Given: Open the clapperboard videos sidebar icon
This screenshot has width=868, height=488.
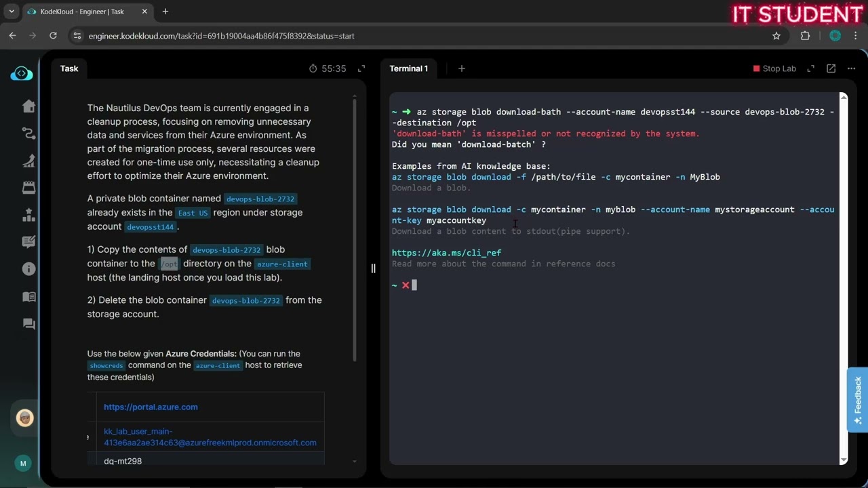Looking at the screenshot, I should pyautogui.click(x=28, y=188).
